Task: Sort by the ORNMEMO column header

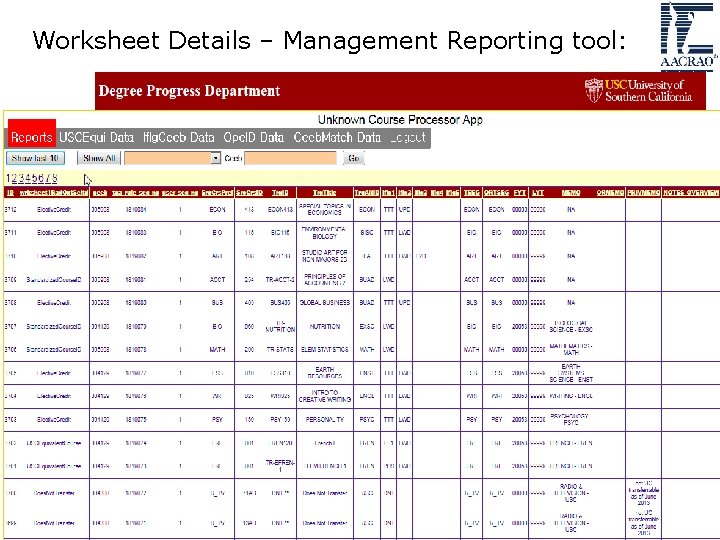Action: tap(610, 193)
